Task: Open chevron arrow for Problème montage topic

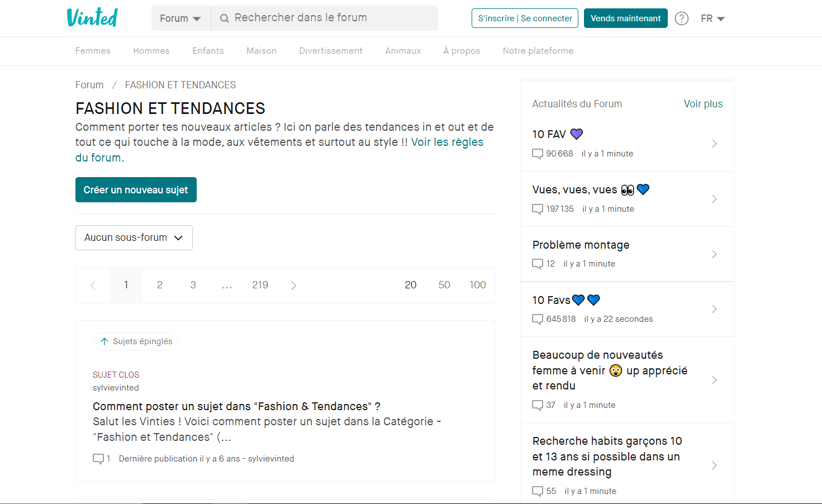Action: (x=714, y=254)
